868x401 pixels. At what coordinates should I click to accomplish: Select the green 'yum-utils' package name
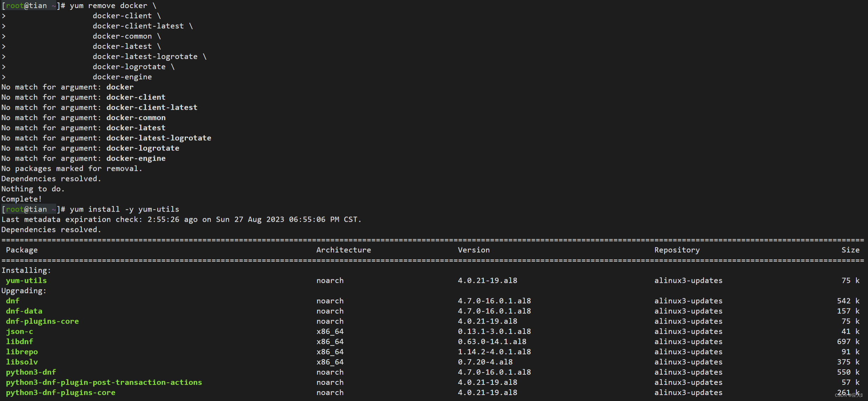point(26,281)
